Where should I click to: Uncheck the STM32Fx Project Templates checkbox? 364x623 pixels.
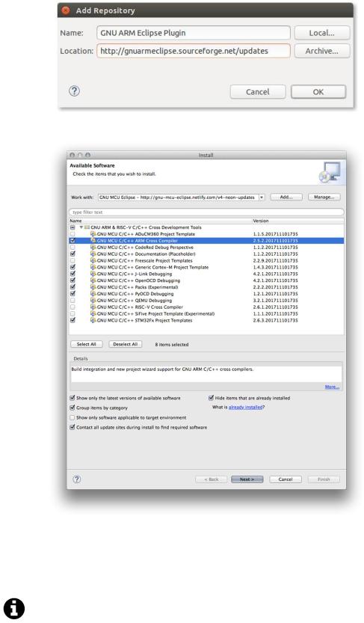pyautogui.click(x=73, y=320)
